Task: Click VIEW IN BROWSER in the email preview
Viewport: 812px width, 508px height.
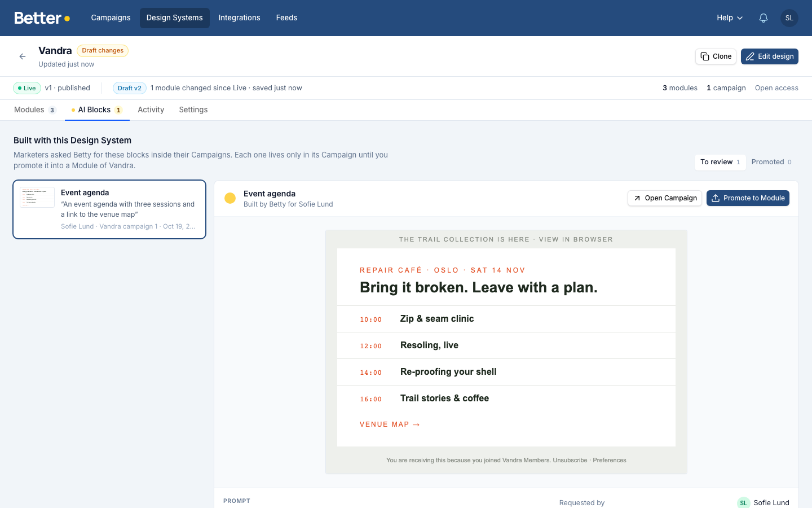Action: pyautogui.click(x=576, y=240)
